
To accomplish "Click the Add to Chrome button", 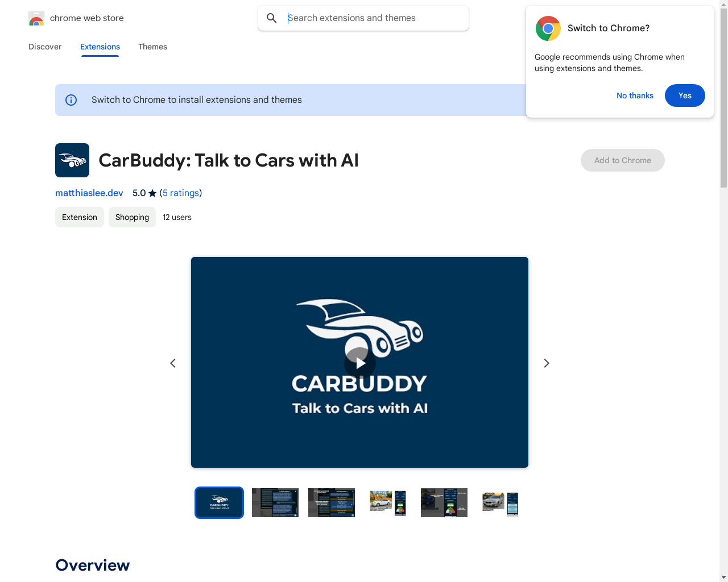I will coord(623,160).
